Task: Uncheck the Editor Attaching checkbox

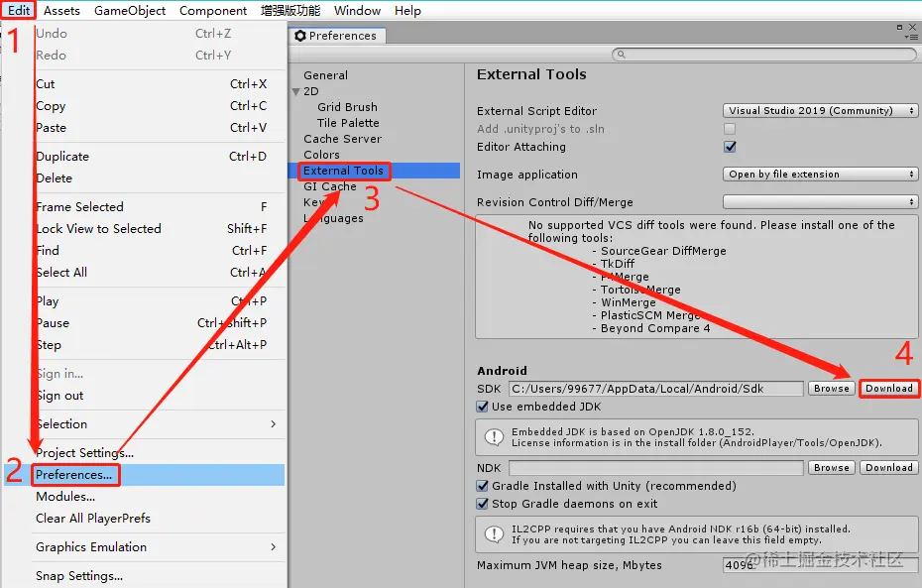Action: click(x=730, y=147)
